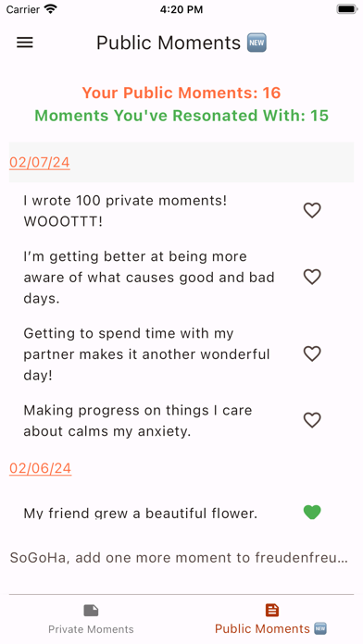Tap the Wi-Fi icon in status bar
This screenshot has width=363, height=644.
click(x=51, y=9)
